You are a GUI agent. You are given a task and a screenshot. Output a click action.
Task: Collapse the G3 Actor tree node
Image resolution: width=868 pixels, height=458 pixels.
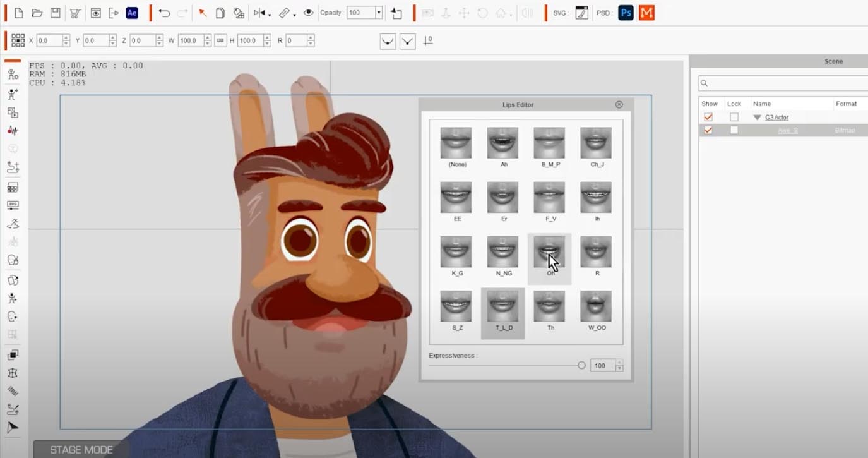[x=757, y=118]
